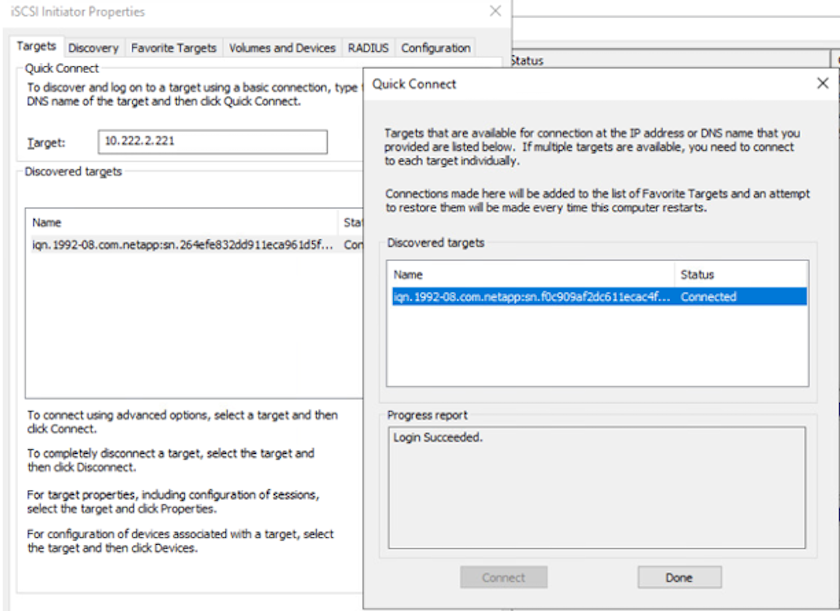The height and width of the screenshot is (611, 840).
Task: Sort Quick Connect targets by Name column
Action: [x=530, y=274]
